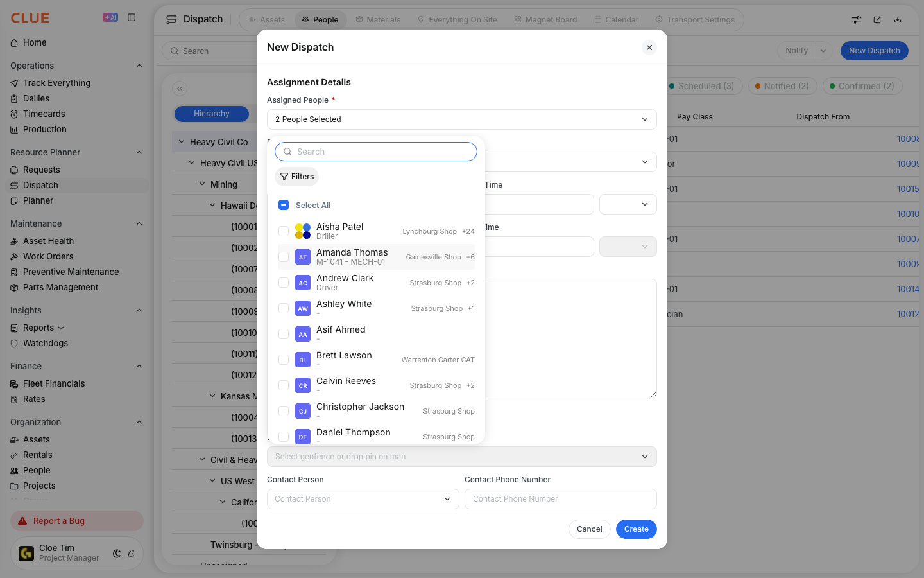Collapse the Operations sidebar section
Image resolution: width=924 pixels, height=578 pixels.
[x=139, y=66]
